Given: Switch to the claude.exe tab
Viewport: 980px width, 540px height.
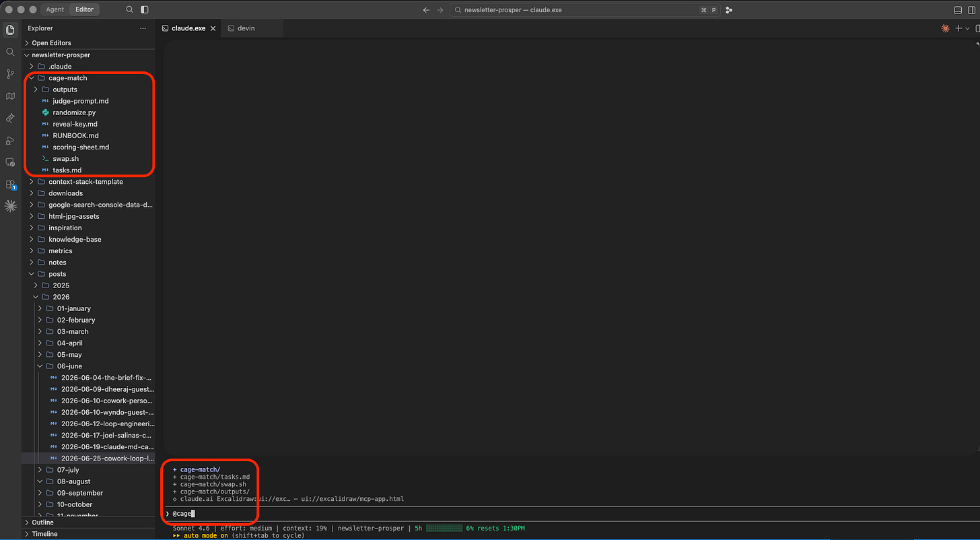Looking at the screenshot, I should [189, 28].
